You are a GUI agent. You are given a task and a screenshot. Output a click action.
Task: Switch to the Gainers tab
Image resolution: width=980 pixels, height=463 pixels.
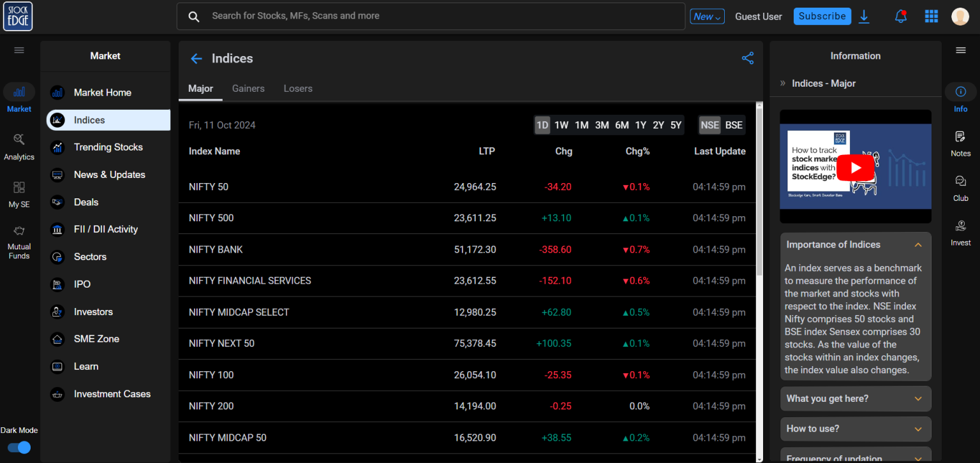click(248, 89)
